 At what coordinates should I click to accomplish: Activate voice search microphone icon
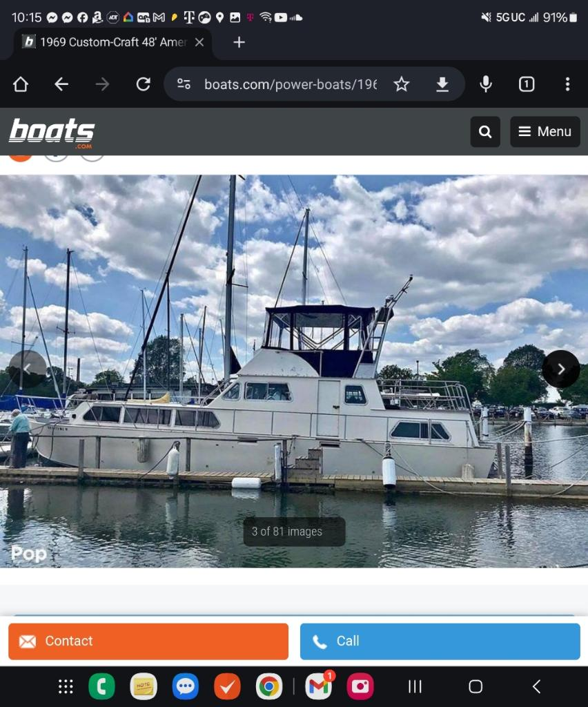pyautogui.click(x=486, y=84)
